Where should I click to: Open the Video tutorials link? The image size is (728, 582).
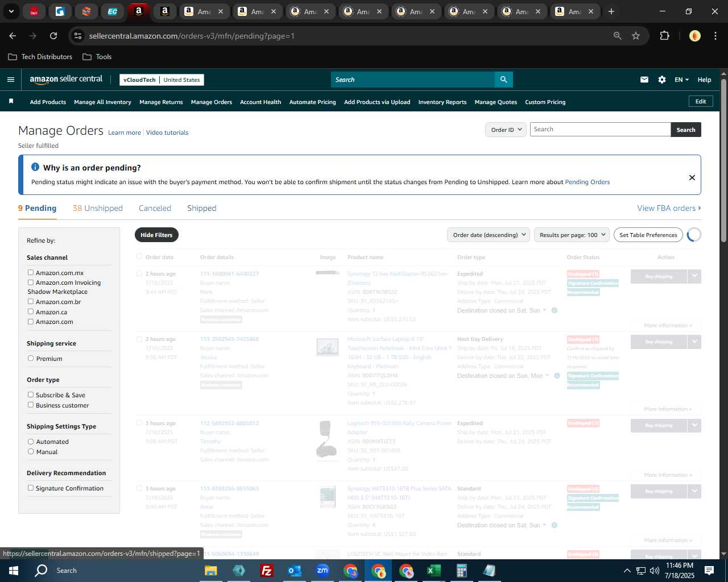coord(167,132)
